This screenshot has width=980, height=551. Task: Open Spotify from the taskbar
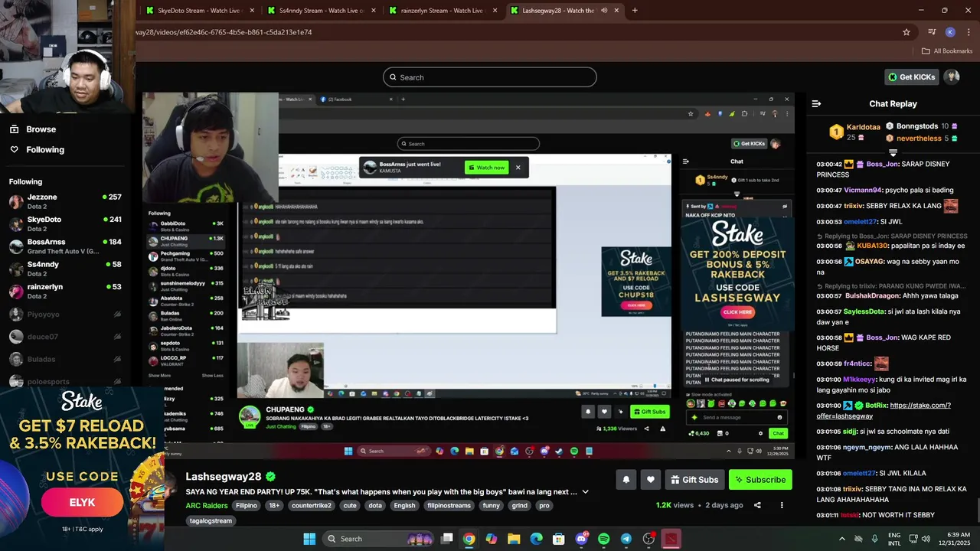point(603,539)
